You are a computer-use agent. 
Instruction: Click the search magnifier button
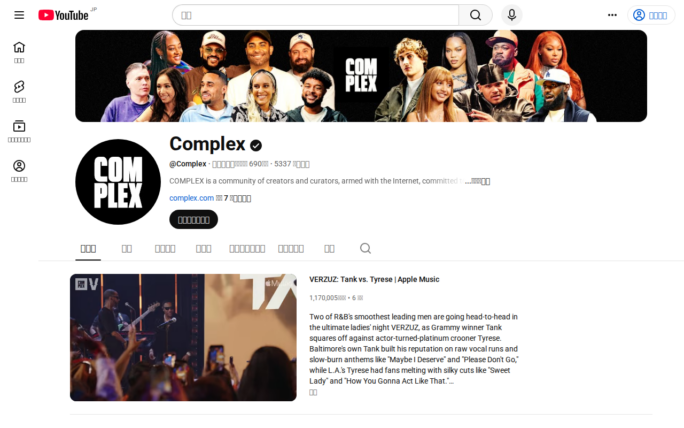[475, 15]
